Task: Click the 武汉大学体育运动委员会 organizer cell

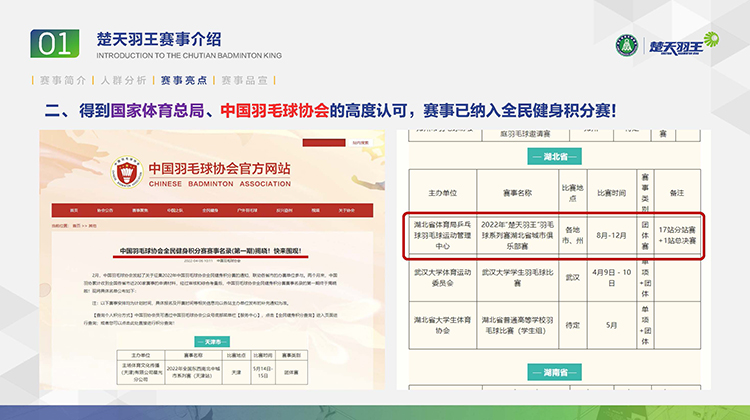Action: (x=442, y=277)
